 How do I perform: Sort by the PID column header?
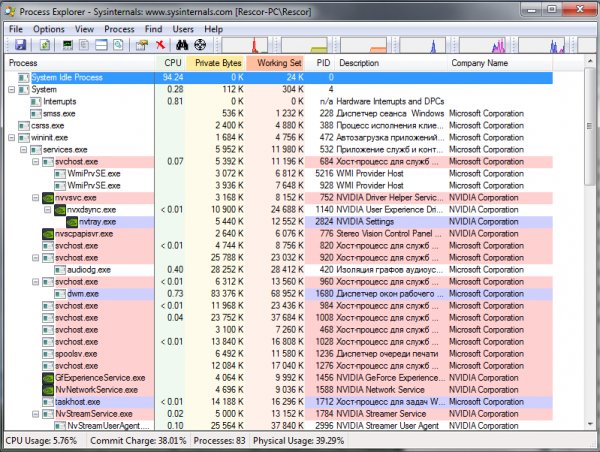pos(320,63)
